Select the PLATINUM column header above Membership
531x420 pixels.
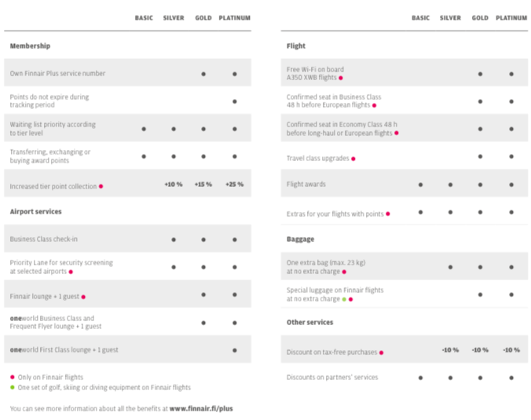click(234, 18)
